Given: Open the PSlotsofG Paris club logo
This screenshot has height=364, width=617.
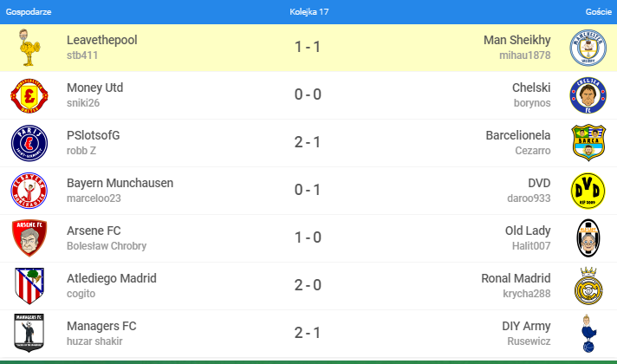Looking at the screenshot, I should tap(29, 143).
